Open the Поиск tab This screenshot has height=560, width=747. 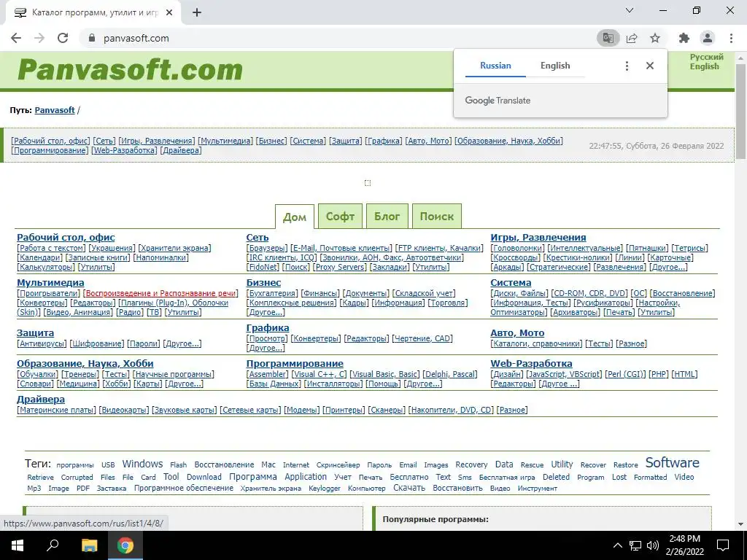pos(436,216)
